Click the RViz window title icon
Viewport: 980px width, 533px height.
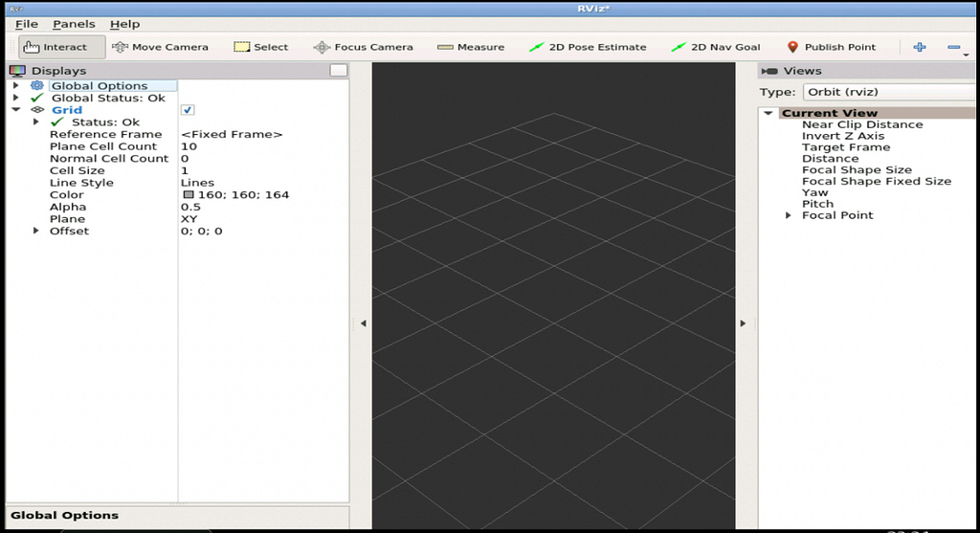click(x=16, y=9)
